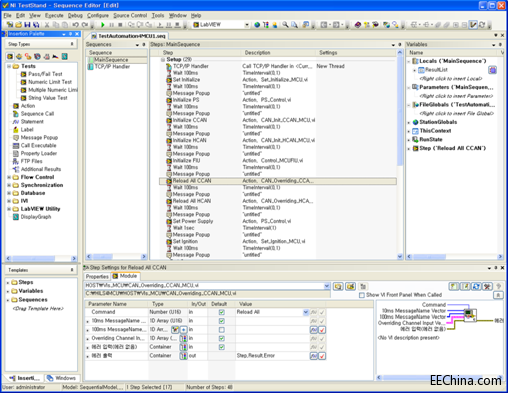Click the Save (floppy disk) toolbar icon
This screenshot has width=508, height=394.
(x=27, y=25)
